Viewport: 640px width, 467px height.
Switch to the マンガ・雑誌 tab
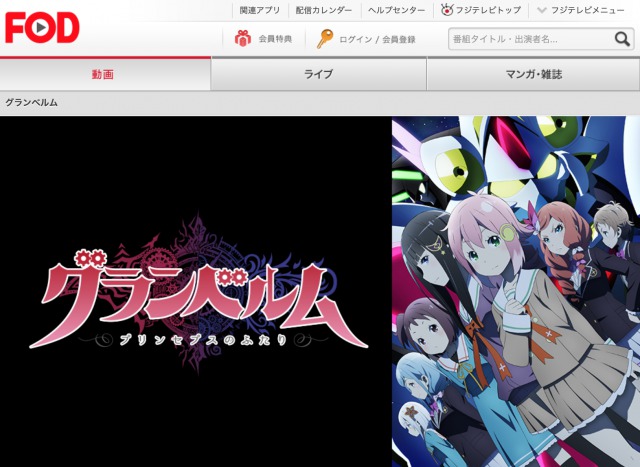[x=533, y=74]
